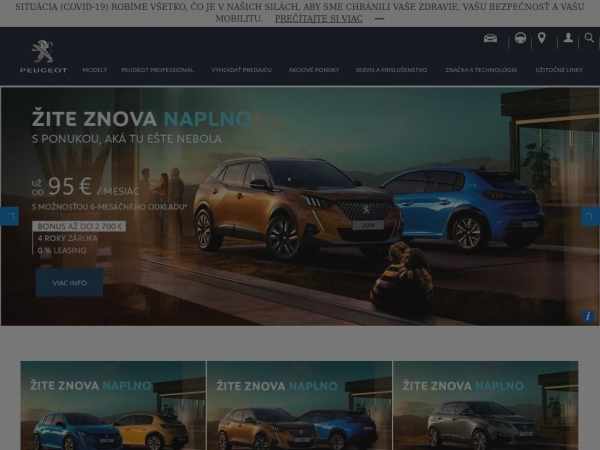Open the grey 3008 SUV promo card
600x450 pixels.
486,406
